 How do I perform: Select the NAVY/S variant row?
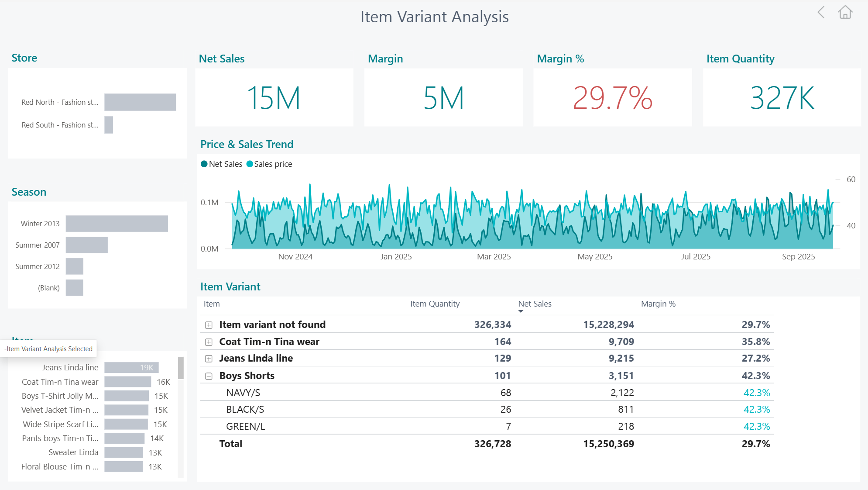(x=243, y=393)
